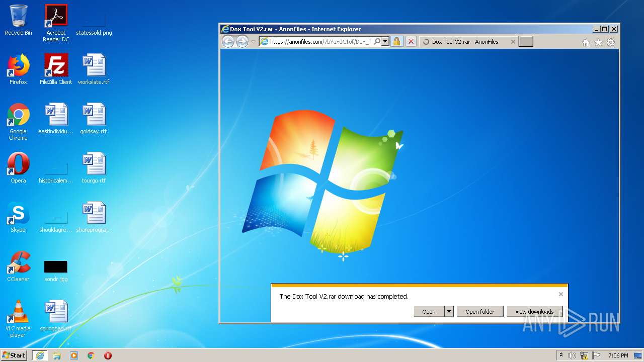Viewport: 644px width, 362px height.
Task: Select the shareprogra... document icon
Action: pos(94,217)
